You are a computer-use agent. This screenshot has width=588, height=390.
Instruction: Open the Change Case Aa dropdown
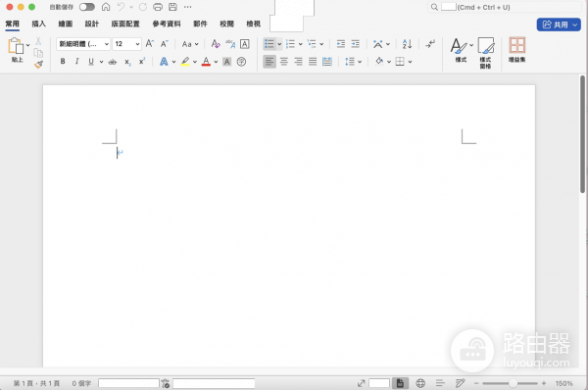190,44
